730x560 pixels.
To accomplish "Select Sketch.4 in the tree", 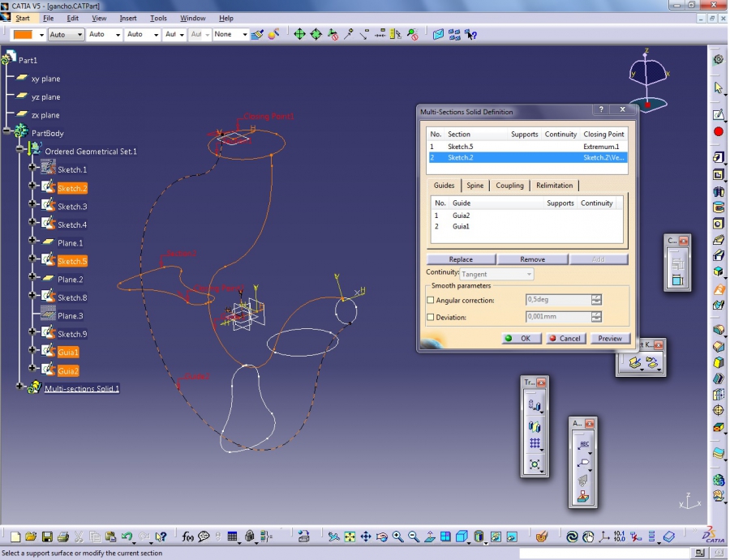I will [72, 224].
